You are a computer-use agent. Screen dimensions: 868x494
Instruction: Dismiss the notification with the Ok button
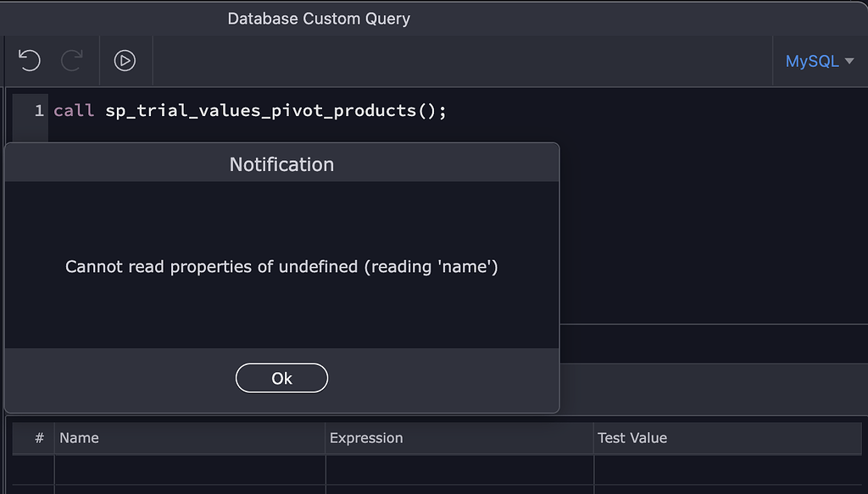tap(281, 378)
